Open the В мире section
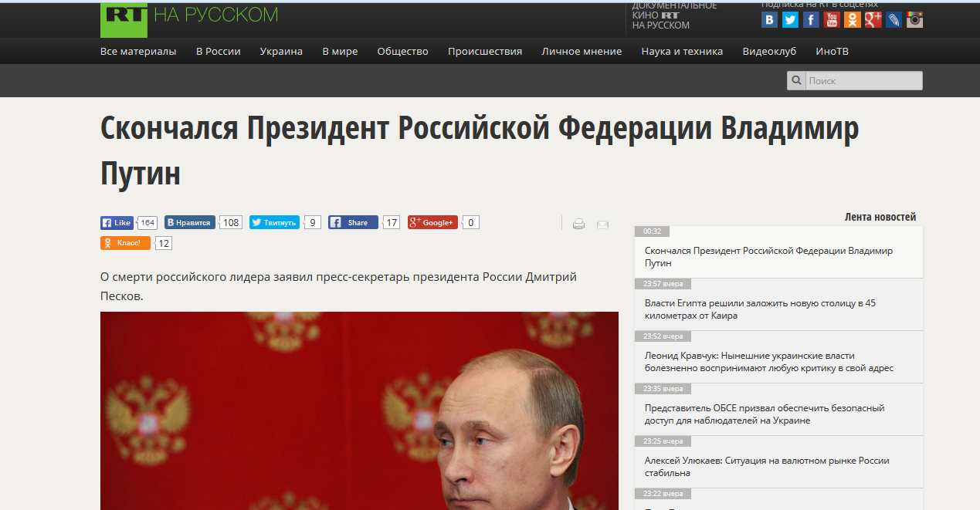The height and width of the screenshot is (510, 980). pyautogui.click(x=340, y=52)
